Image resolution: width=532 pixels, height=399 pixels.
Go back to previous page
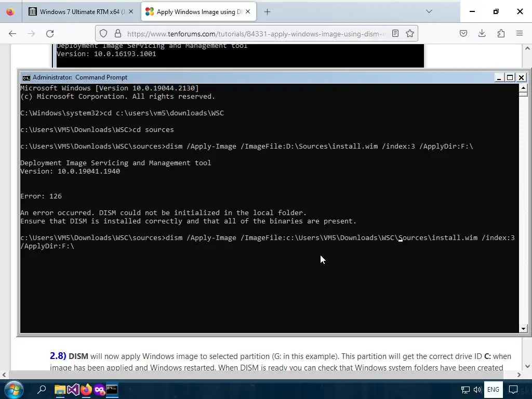(12, 34)
